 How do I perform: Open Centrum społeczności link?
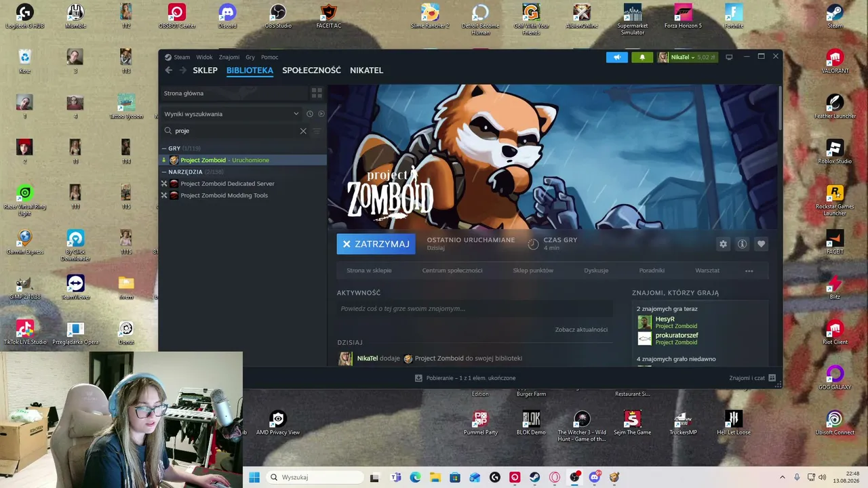tap(452, 270)
